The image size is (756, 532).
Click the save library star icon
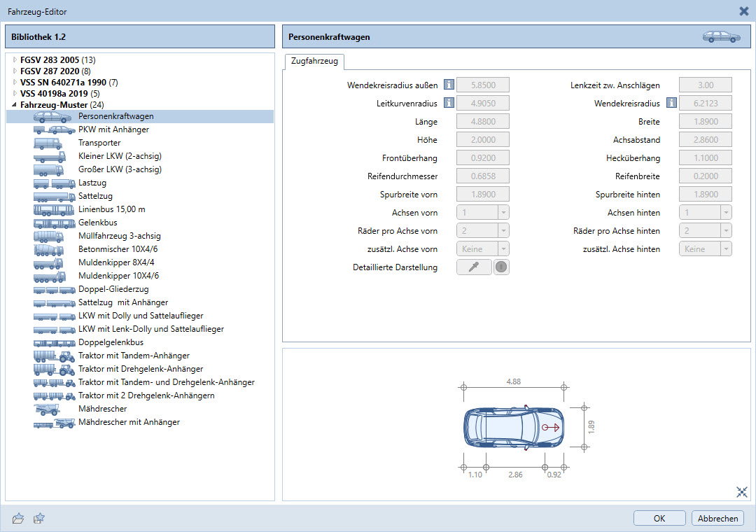[x=39, y=518]
